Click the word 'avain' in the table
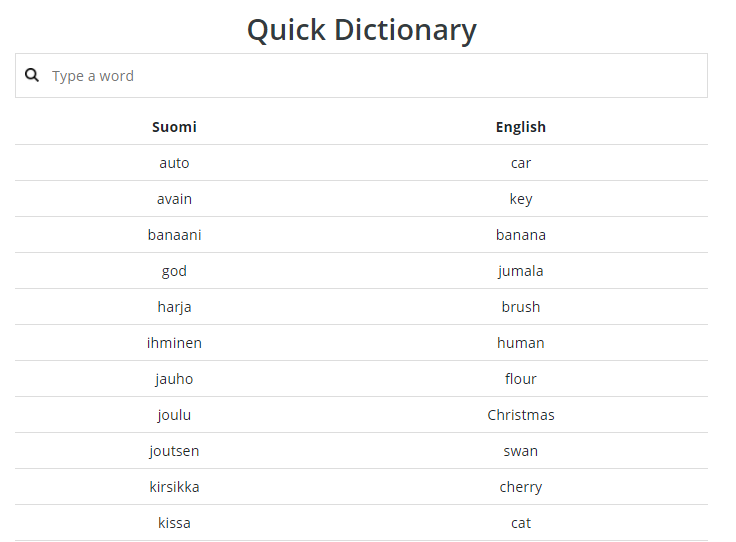This screenshot has width=736, height=542. pos(174,199)
